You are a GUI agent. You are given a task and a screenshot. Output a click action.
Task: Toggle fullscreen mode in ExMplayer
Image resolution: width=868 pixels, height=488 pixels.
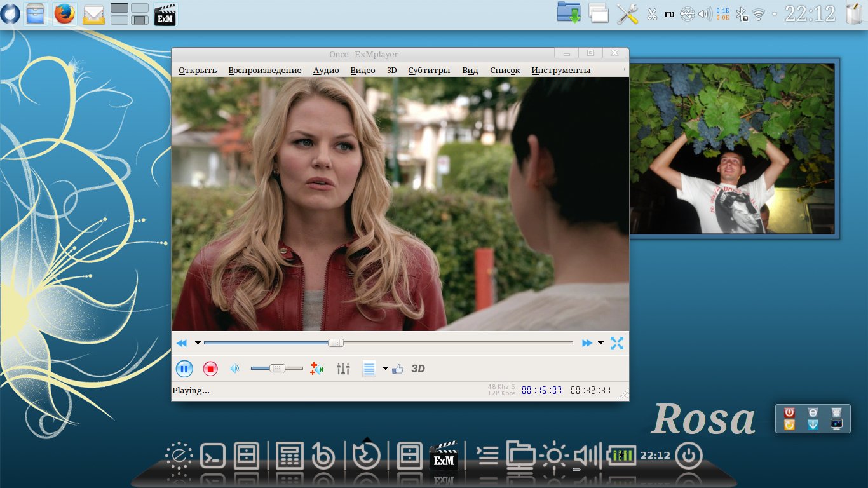pos(616,343)
